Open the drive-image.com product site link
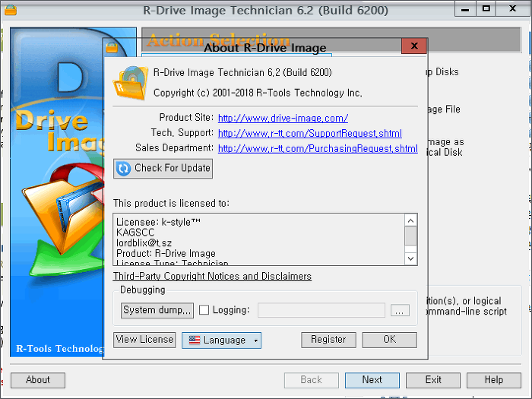The image size is (532, 399). click(283, 118)
